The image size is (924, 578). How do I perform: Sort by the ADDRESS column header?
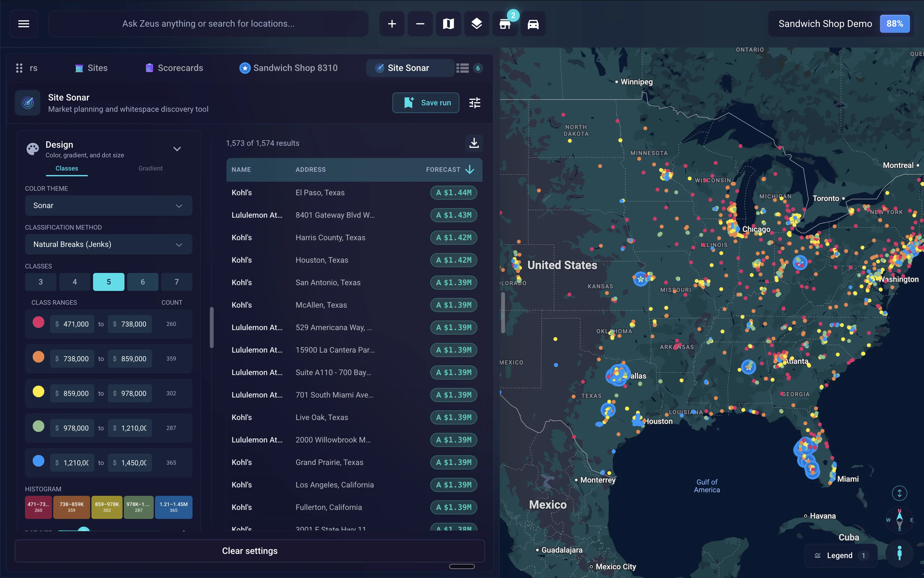point(311,169)
